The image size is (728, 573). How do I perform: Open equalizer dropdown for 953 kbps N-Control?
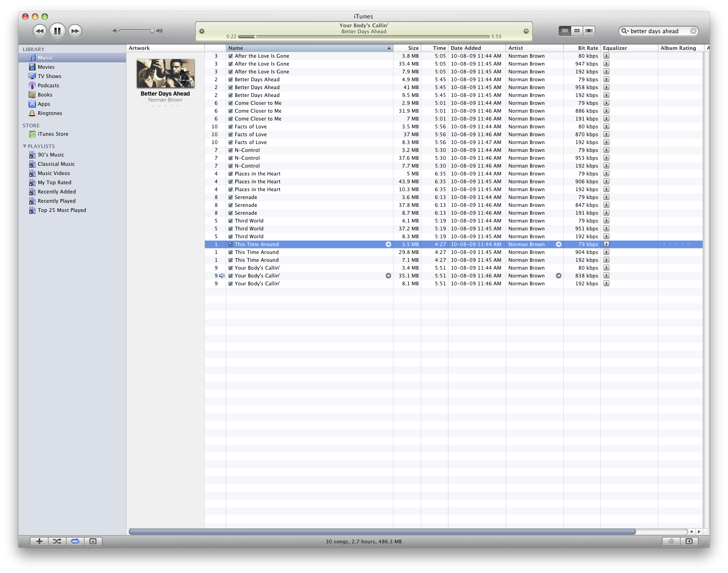(606, 158)
